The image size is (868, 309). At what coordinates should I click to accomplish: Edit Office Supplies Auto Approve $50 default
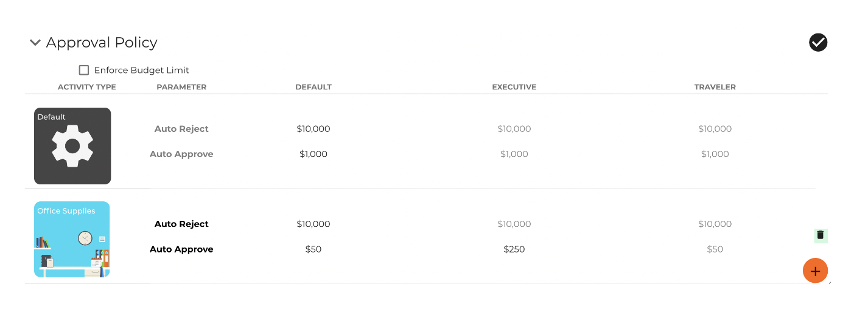tap(313, 249)
